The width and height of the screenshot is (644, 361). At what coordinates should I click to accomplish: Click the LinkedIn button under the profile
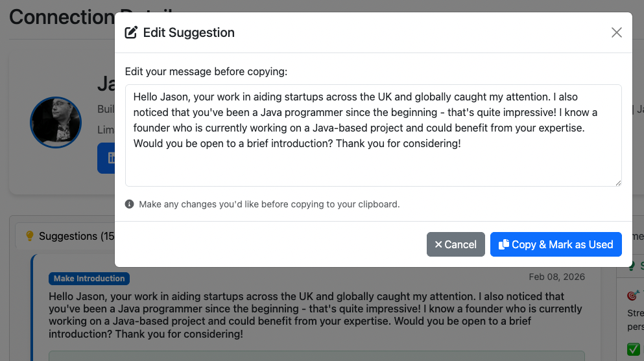point(107,157)
